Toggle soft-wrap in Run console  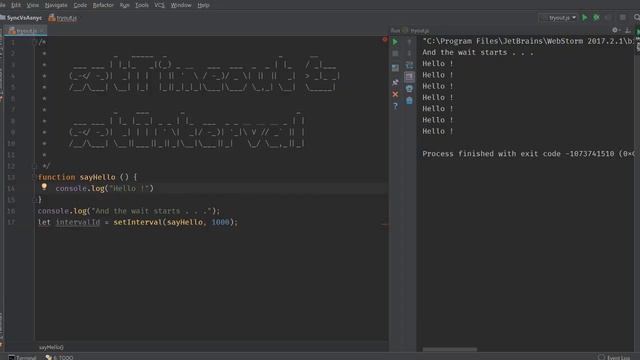coord(409,65)
